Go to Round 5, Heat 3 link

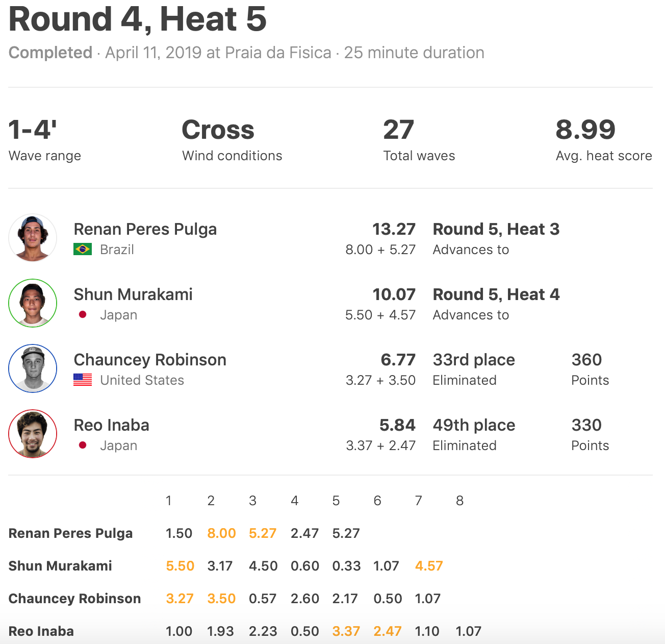(x=496, y=229)
